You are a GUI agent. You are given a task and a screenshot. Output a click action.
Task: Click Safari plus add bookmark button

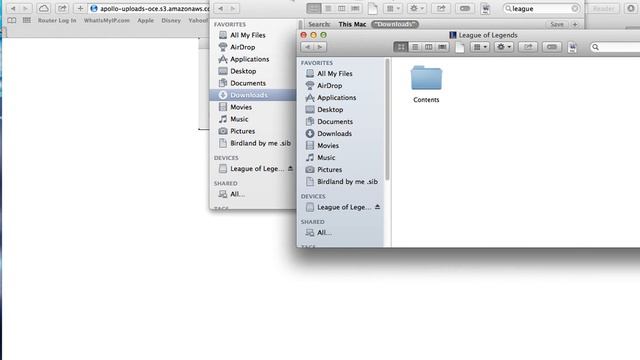(x=80, y=8)
